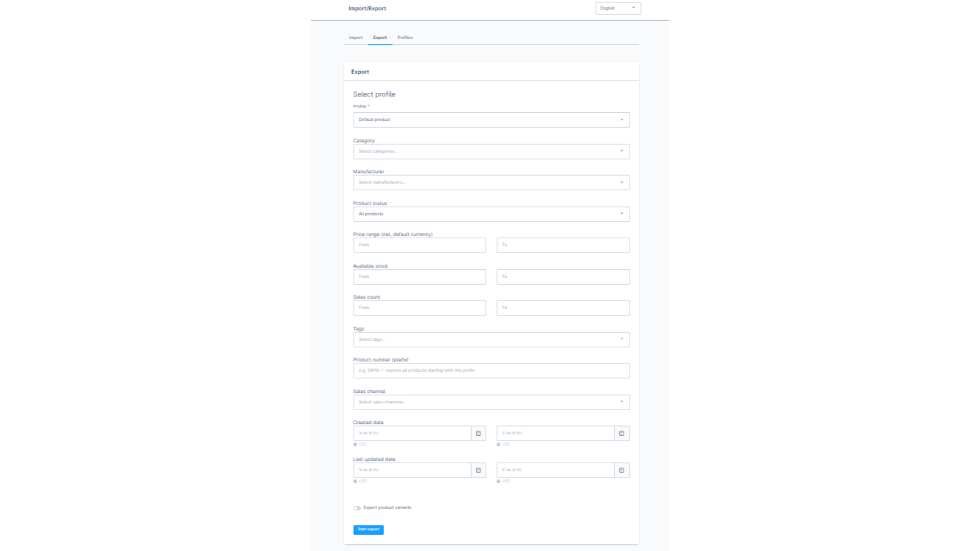Screen dimensions: 980x551
Task: Click UTC info icon under Last updated end
Action: click(499, 481)
